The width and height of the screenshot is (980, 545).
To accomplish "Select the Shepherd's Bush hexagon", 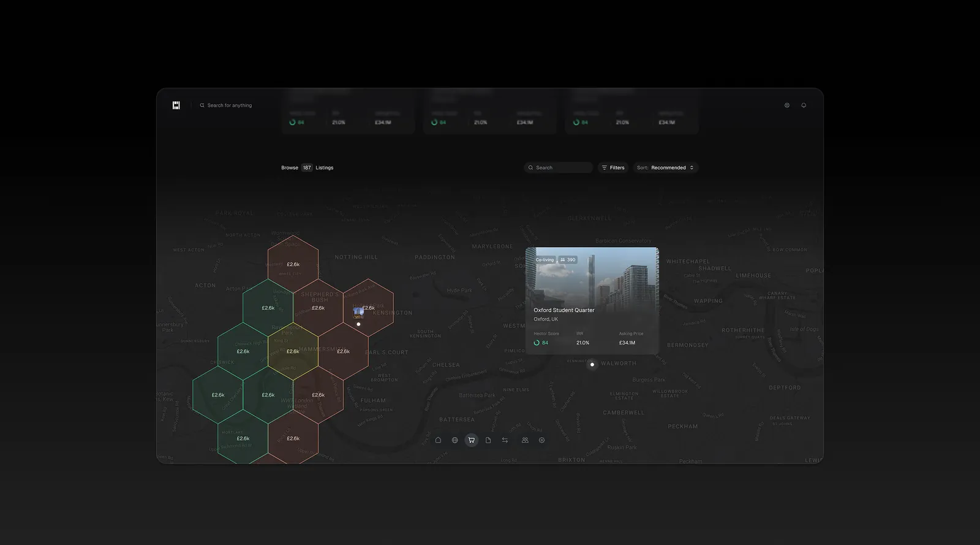I will click(318, 308).
